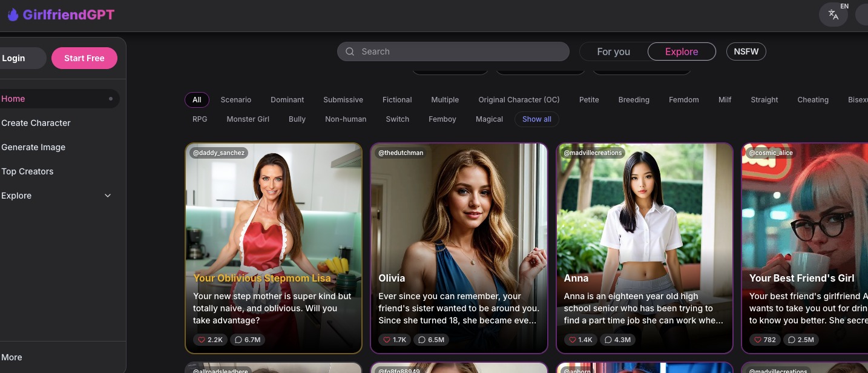Filter by Cheating tag
The width and height of the screenshot is (868, 373).
[x=813, y=100]
